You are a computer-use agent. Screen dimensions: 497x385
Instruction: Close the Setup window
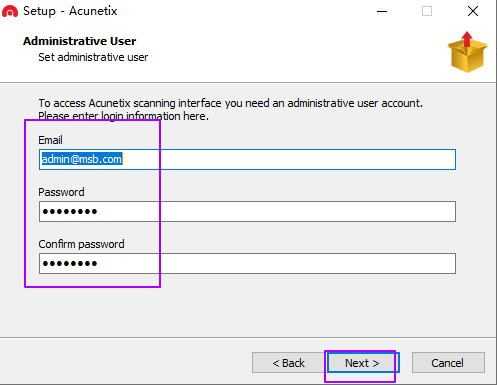point(473,11)
